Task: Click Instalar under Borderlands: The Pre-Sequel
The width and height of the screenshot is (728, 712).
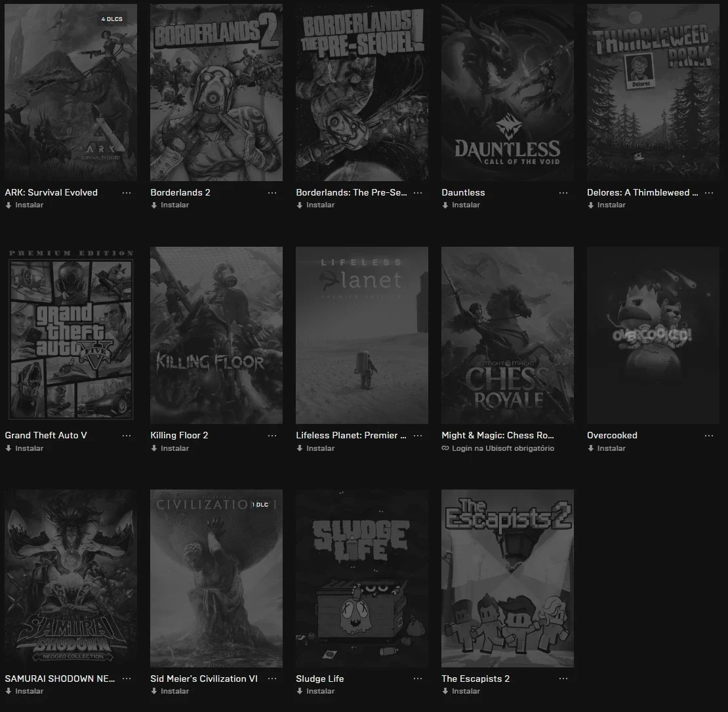Action: click(315, 205)
